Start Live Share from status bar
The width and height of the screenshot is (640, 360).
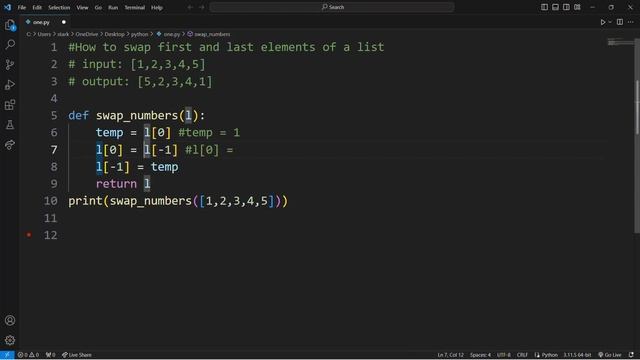[x=77, y=355]
